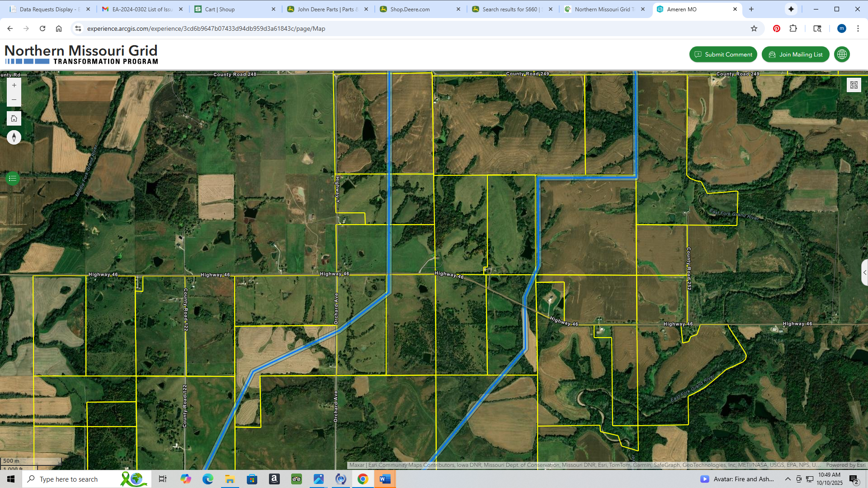The height and width of the screenshot is (488, 868).
Task: Zoom out on the map
Action: (x=14, y=100)
